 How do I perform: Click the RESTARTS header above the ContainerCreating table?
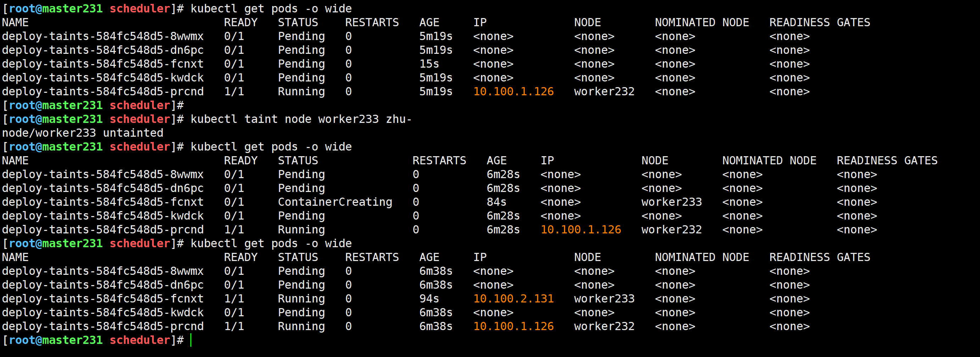coord(439,160)
